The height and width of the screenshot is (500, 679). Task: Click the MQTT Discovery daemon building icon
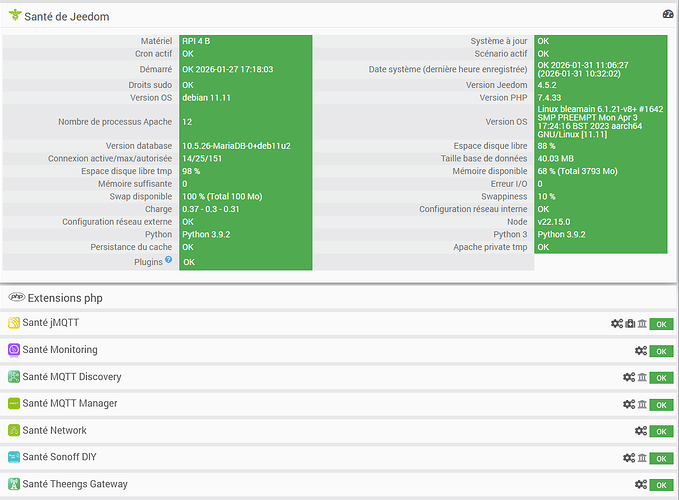tap(642, 377)
